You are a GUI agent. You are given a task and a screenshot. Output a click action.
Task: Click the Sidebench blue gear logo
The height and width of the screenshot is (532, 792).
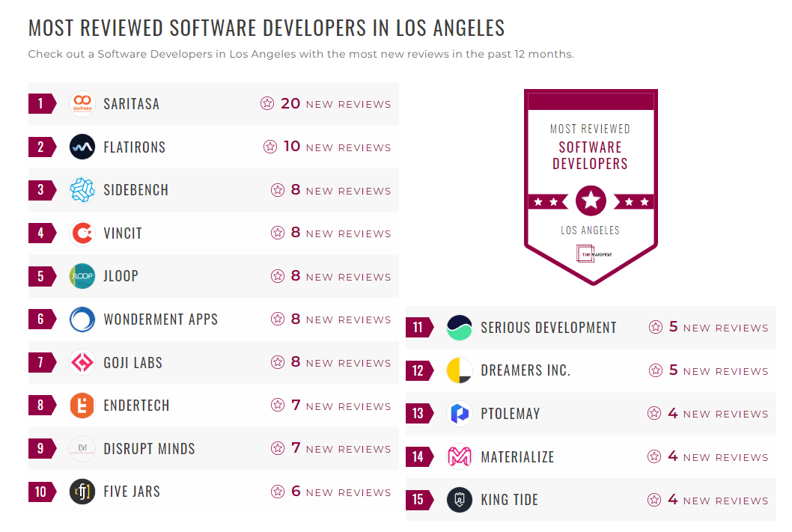82,189
